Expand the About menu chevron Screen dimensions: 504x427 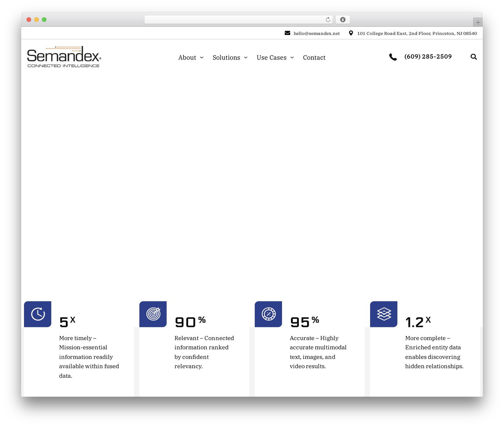(202, 58)
